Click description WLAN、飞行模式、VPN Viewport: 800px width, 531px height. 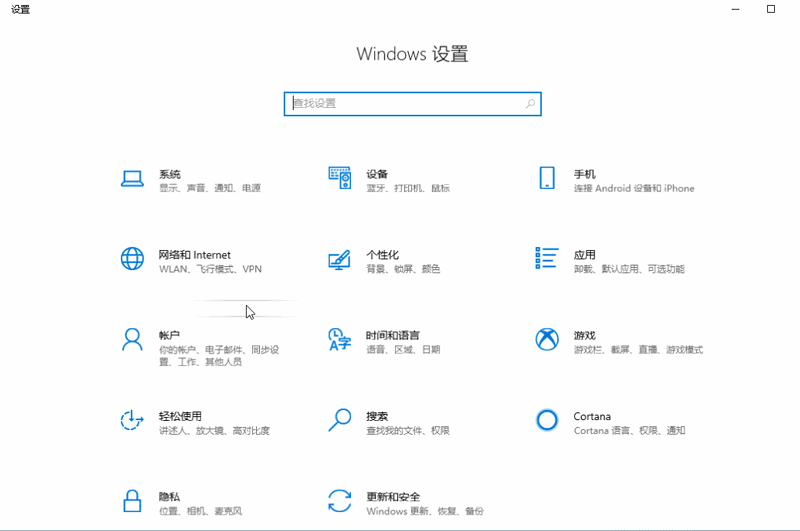pos(210,269)
